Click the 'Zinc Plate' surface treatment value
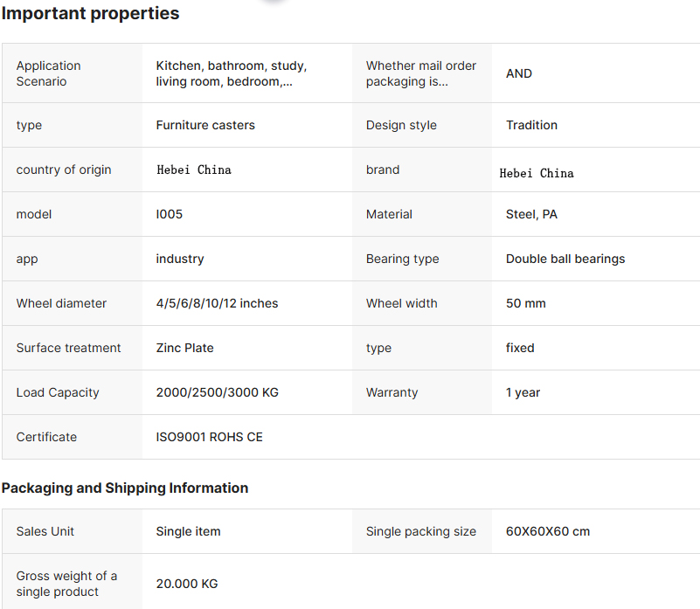Image resolution: width=700 pixels, height=609 pixels. pos(184,348)
